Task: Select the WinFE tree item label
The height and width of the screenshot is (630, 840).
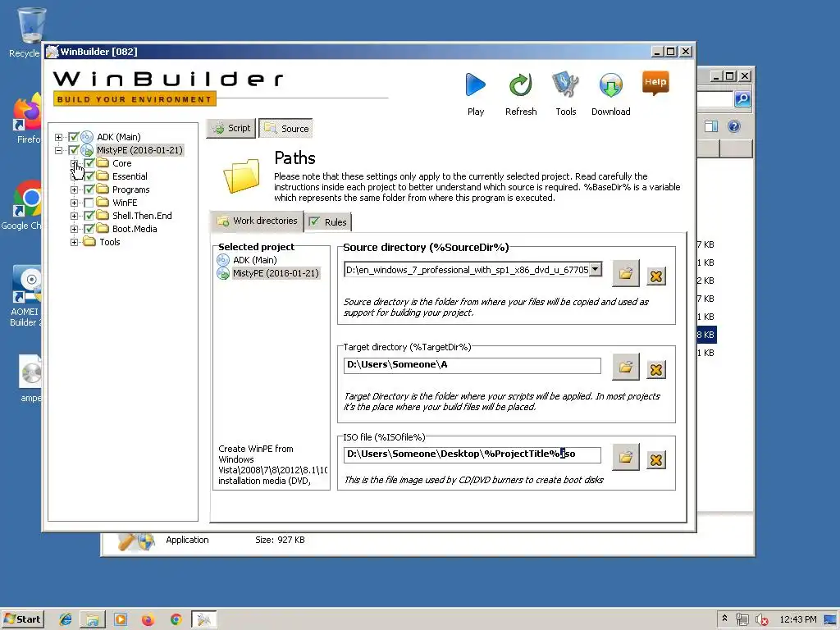Action: [x=125, y=203]
